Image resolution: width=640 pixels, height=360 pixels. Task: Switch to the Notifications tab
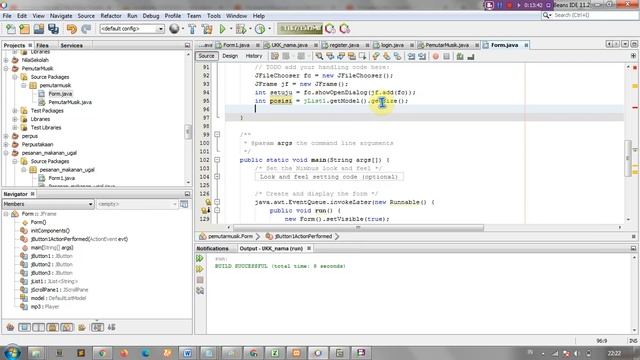[213, 248]
